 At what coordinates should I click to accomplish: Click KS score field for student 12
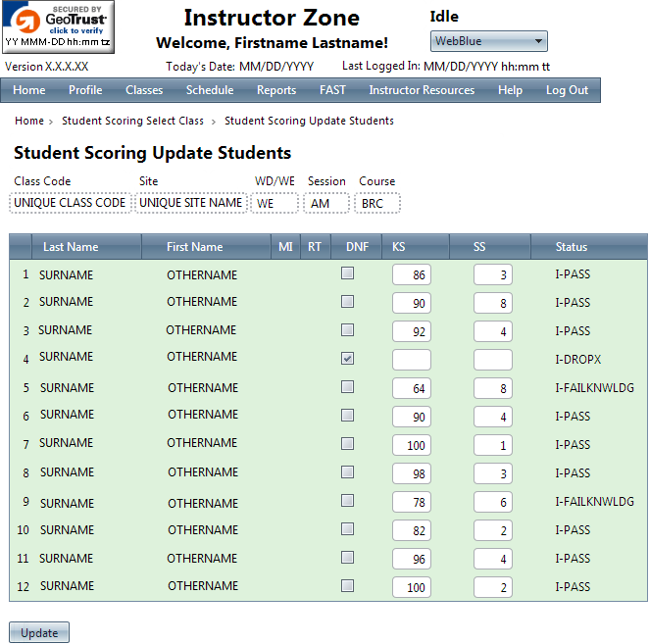[x=412, y=587]
